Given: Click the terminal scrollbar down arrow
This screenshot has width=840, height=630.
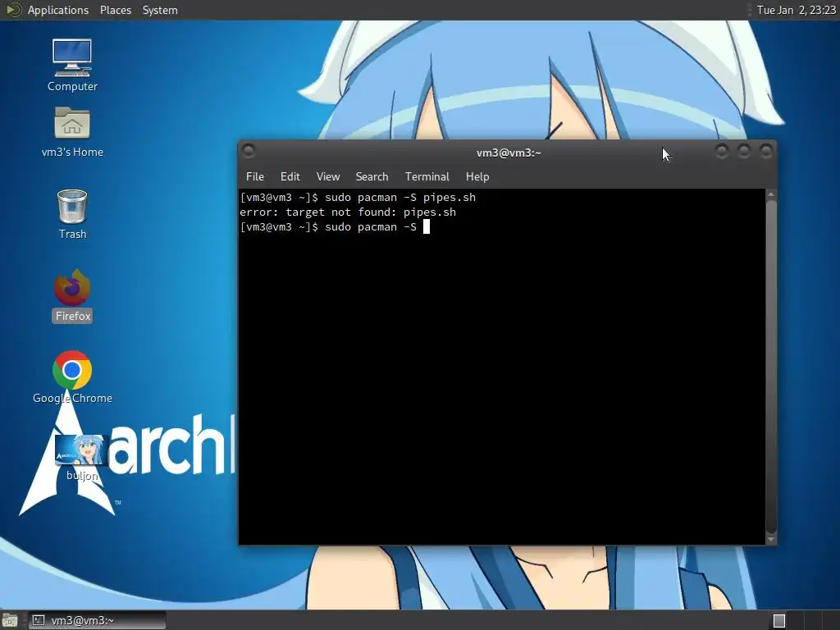Looking at the screenshot, I should coord(771,539).
